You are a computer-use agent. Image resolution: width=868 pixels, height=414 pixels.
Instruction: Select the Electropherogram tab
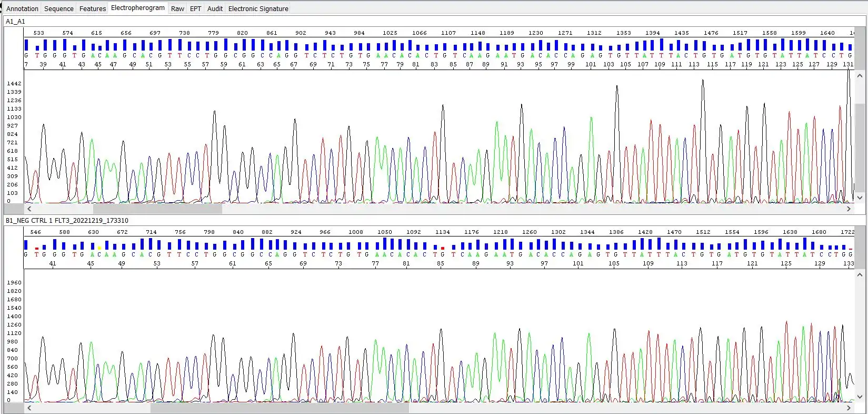pos(138,8)
